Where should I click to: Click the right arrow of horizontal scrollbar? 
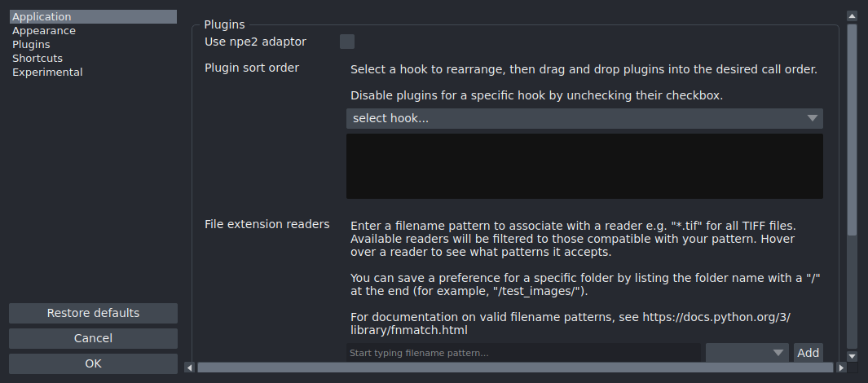[x=840, y=368]
